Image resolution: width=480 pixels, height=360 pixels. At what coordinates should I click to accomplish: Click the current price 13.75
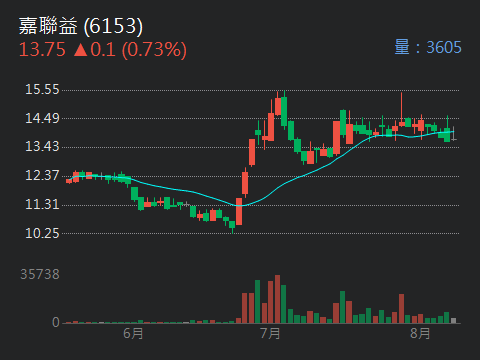click(42, 50)
